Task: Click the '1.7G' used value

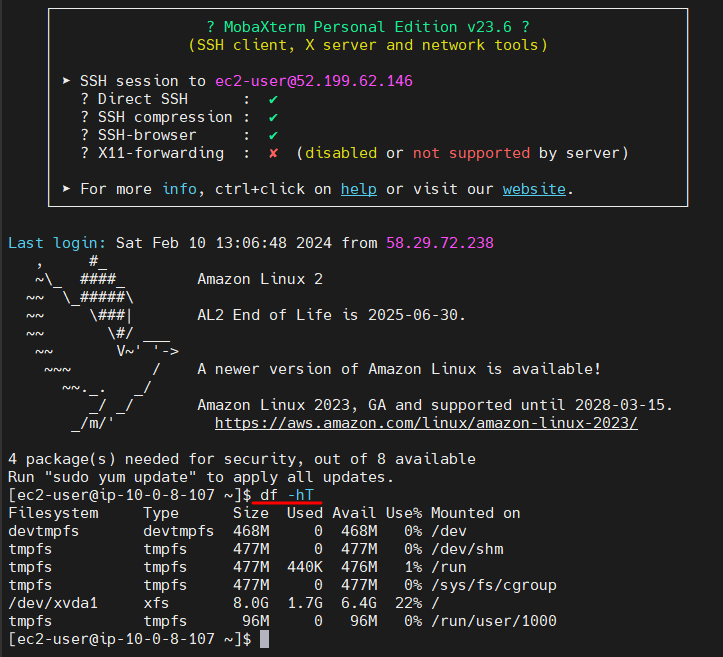Action: click(x=305, y=603)
